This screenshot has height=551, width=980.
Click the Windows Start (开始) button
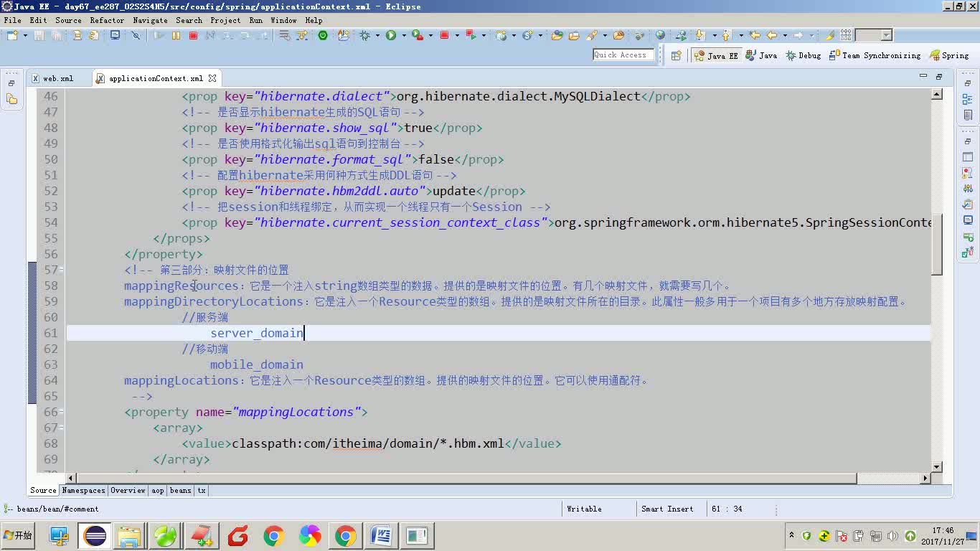[18, 536]
